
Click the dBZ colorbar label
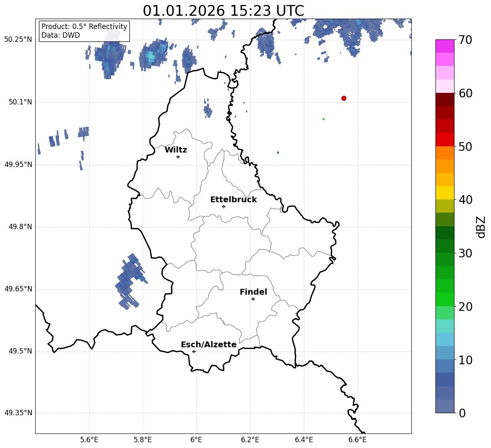tap(480, 227)
